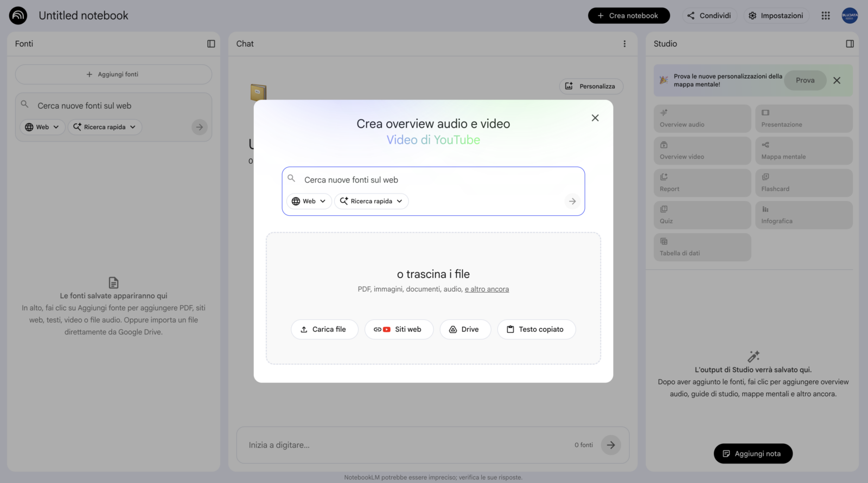Select Tabella di dati tile in Studio
The height and width of the screenshot is (483, 868).
coord(703,247)
